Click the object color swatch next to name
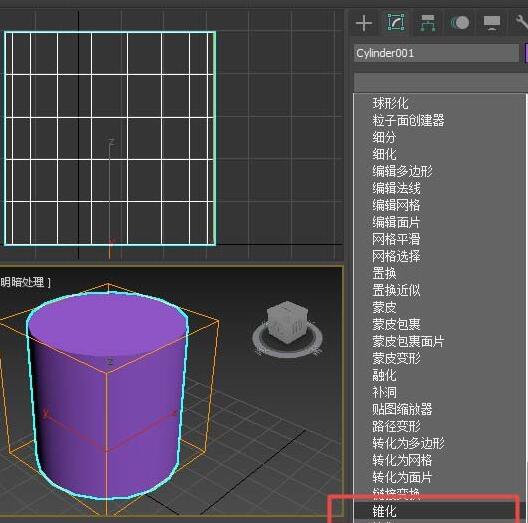 point(526,53)
